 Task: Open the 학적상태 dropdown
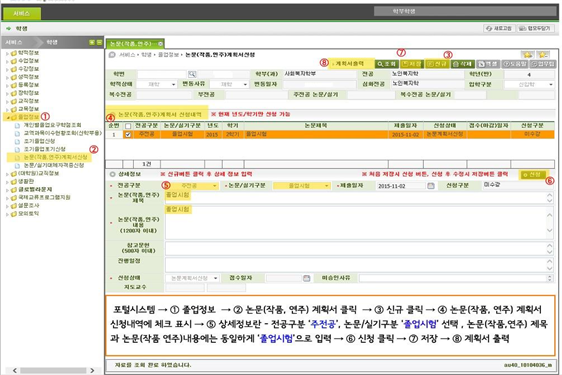(157, 85)
